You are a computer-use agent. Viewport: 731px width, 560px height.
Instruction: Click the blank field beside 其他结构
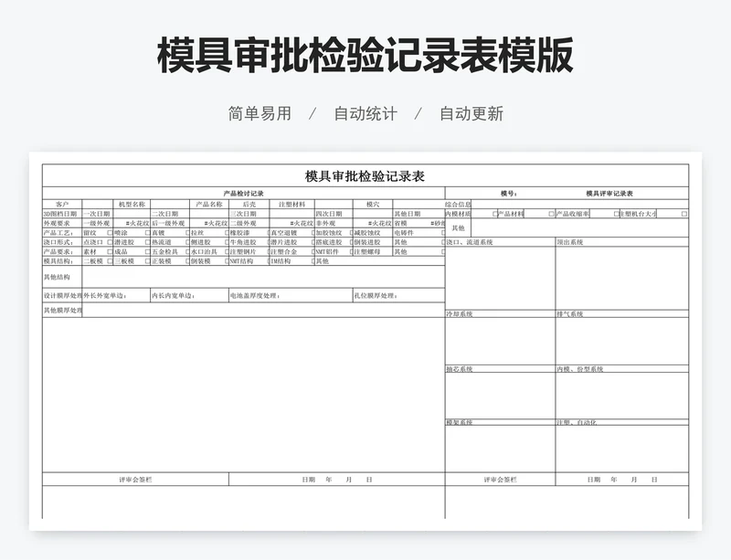point(263,277)
